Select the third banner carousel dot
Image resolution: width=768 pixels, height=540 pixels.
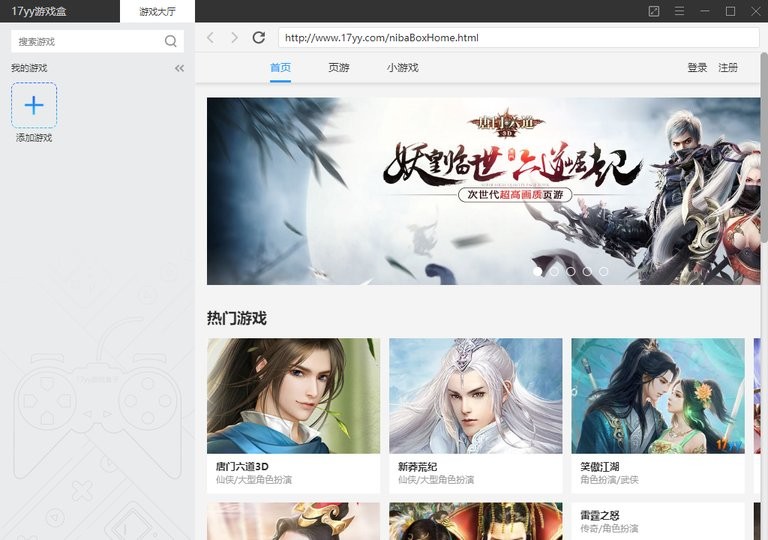(571, 271)
